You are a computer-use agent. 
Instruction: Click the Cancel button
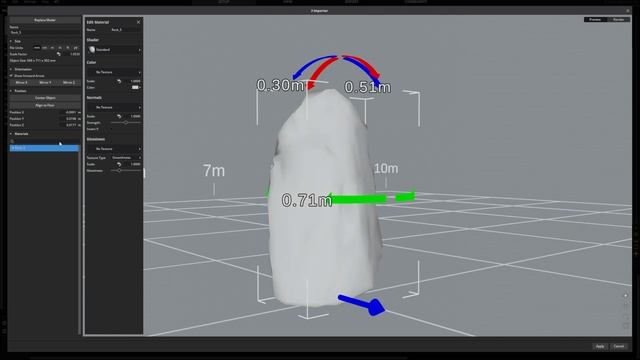point(619,346)
